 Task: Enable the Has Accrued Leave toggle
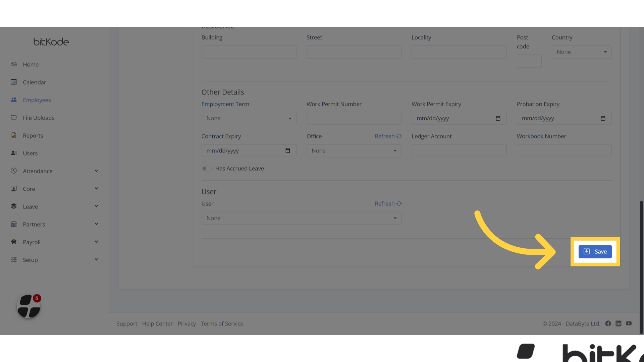(207, 169)
